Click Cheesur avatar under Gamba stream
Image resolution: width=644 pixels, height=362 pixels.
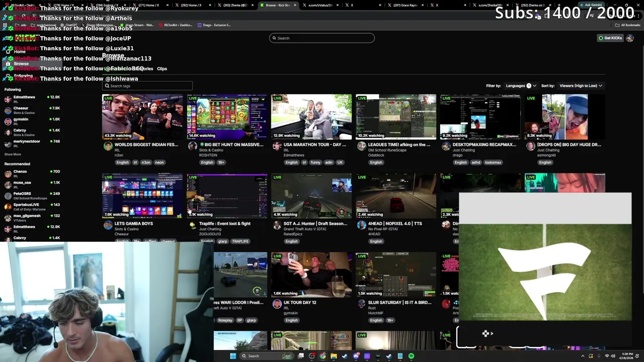point(108,225)
